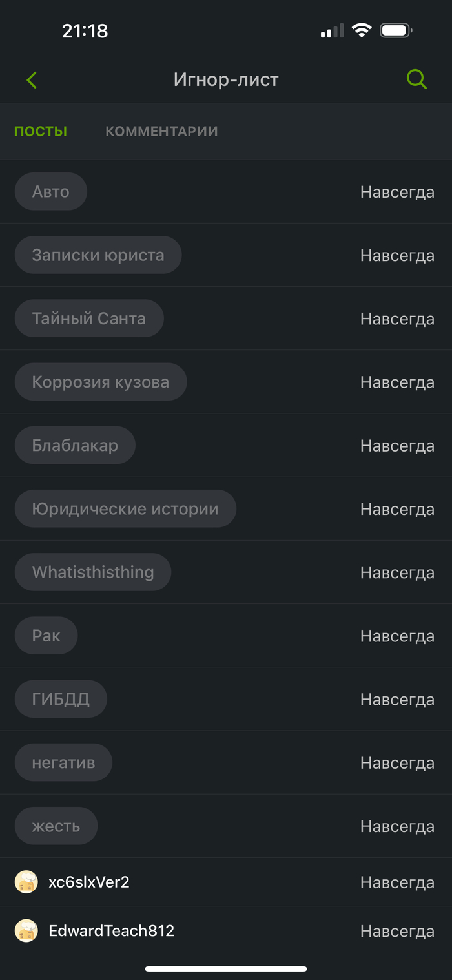Tap the Авто ignored tag

tap(50, 191)
